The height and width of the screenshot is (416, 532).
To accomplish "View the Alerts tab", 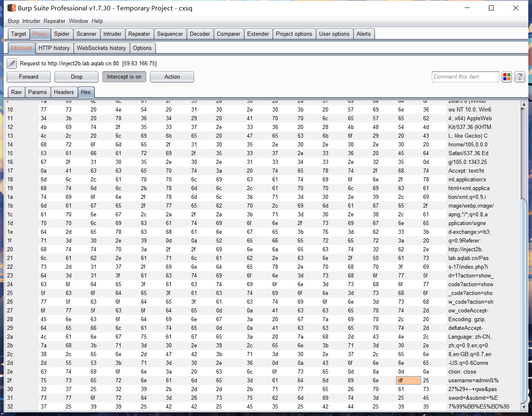I will coord(364,34).
